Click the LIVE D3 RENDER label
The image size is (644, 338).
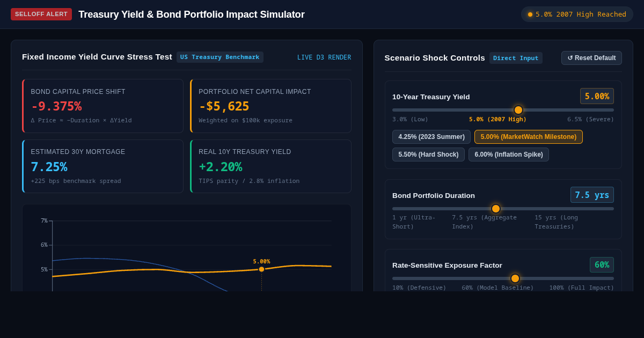click(324, 57)
